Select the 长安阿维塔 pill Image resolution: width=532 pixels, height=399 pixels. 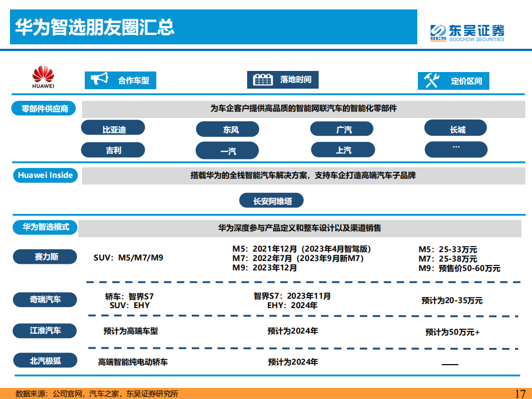272,201
